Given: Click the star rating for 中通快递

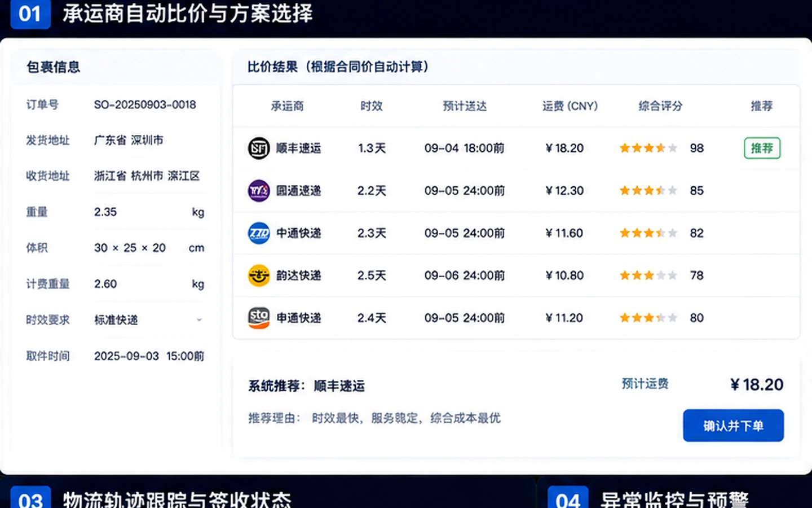Looking at the screenshot, I should pyautogui.click(x=648, y=233).
